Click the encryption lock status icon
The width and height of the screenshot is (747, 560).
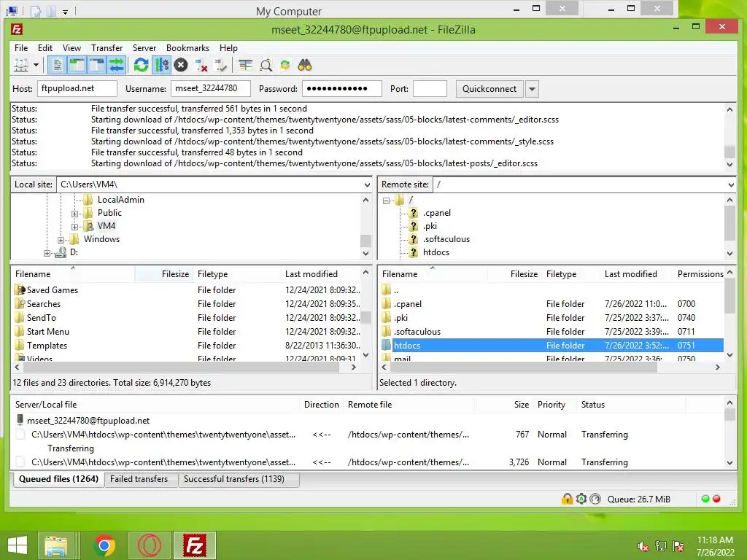567,499
